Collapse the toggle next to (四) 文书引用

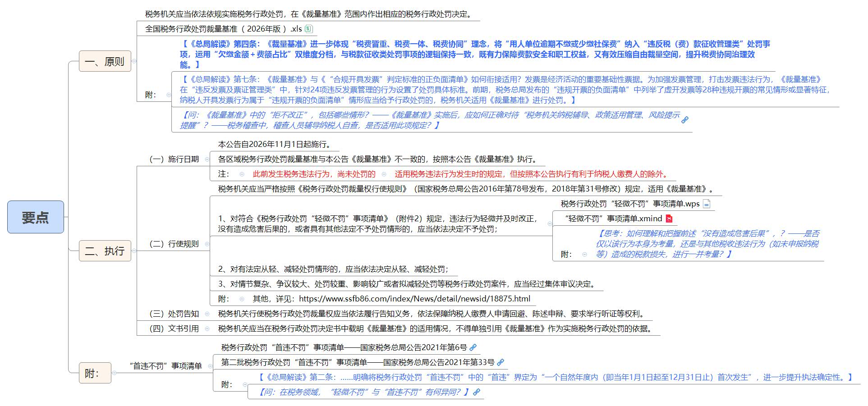(207, 328)
